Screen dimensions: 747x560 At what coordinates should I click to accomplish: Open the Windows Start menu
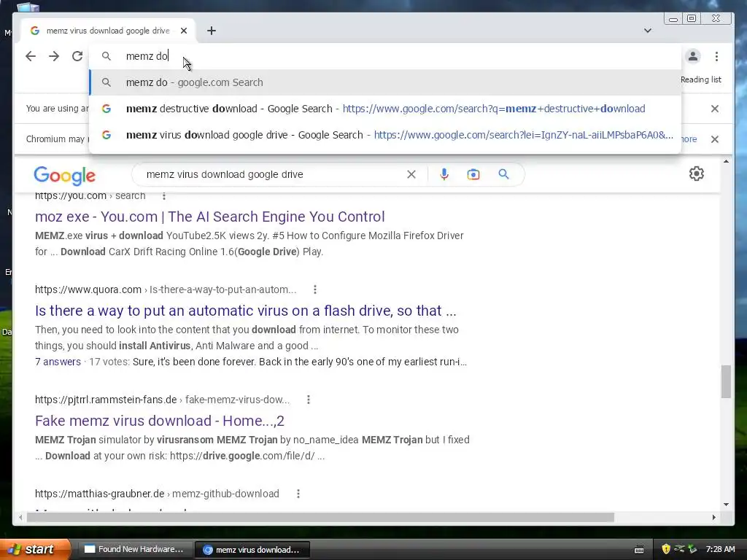click(x=35, y=549)
